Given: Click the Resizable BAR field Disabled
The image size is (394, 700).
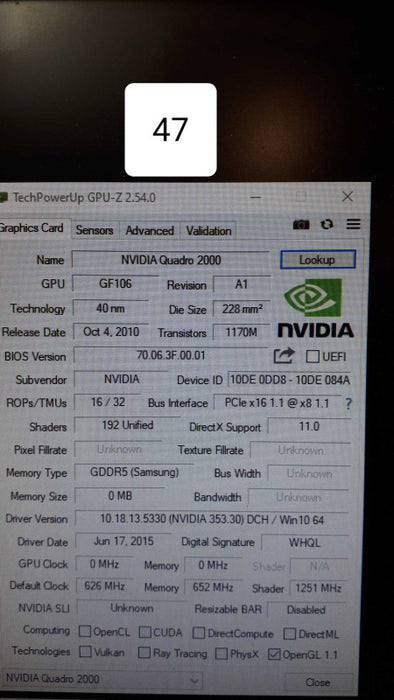Looking at the screenshot, I should coord(306,610).
